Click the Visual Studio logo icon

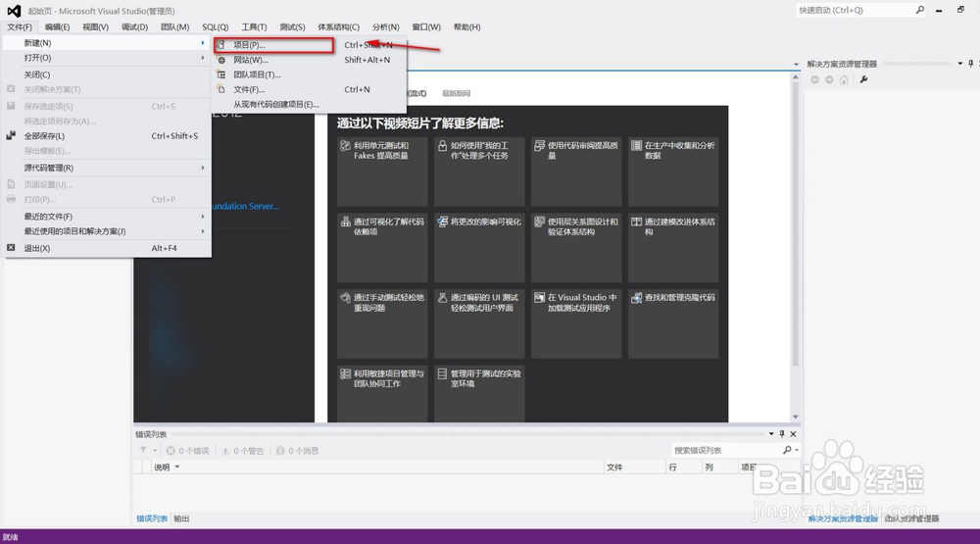click(x=14, y=11)
